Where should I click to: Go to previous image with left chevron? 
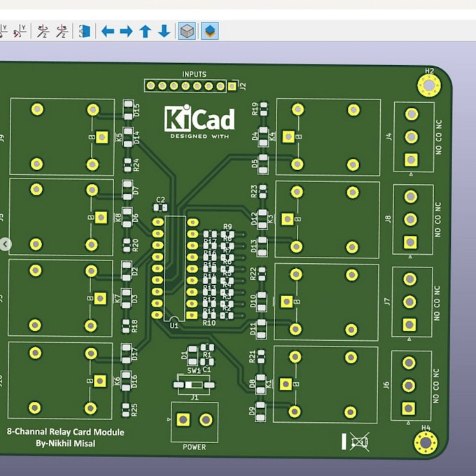(5, 244)
